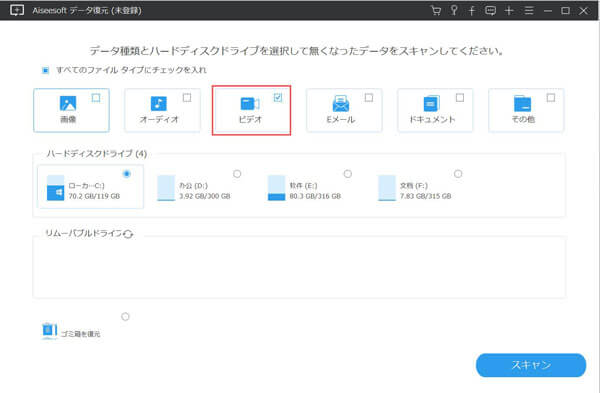Image resolution: width=600 pixels, height=393 pixels.
Task: Select the ビデオ video camera icon
Action: (x=249, y=104)
